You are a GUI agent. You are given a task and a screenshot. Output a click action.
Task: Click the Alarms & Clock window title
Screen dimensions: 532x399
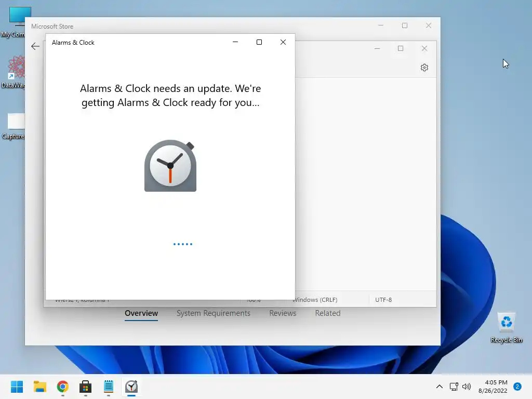(x=73, y=43)
